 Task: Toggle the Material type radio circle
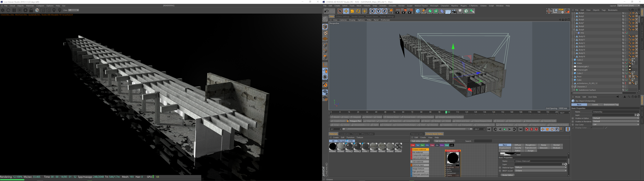pyautogui.click(x=500, y=168)
